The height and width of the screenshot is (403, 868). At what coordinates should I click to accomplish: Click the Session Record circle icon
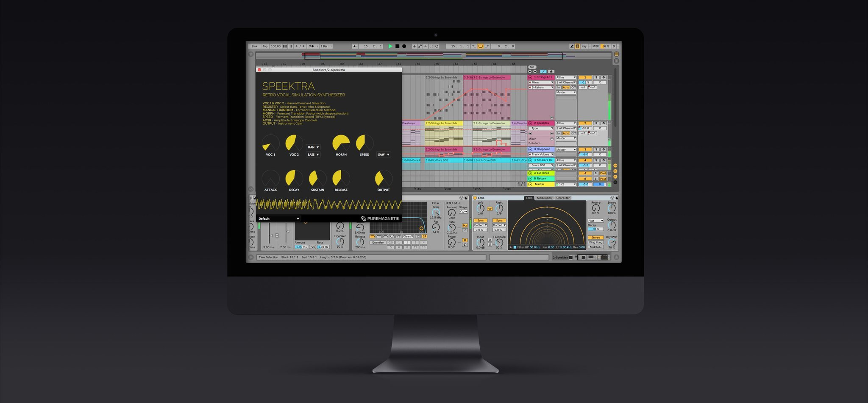(437, 46)
